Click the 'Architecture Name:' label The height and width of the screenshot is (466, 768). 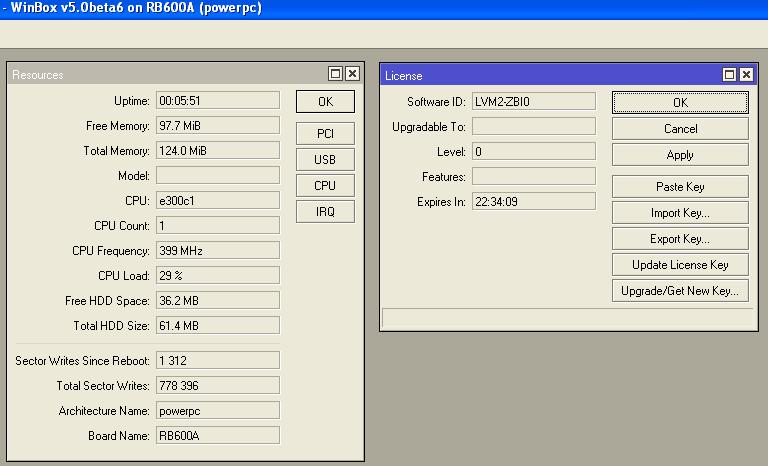click(104, 411)
